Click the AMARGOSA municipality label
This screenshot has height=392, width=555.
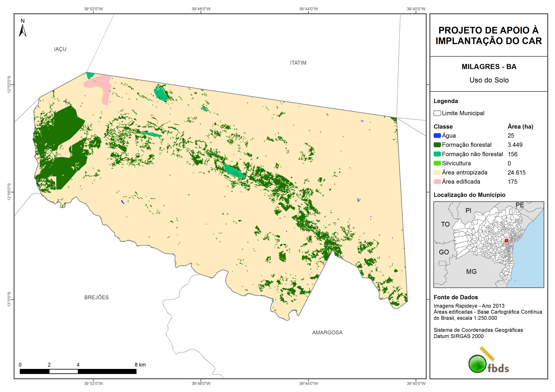[327, 333]
